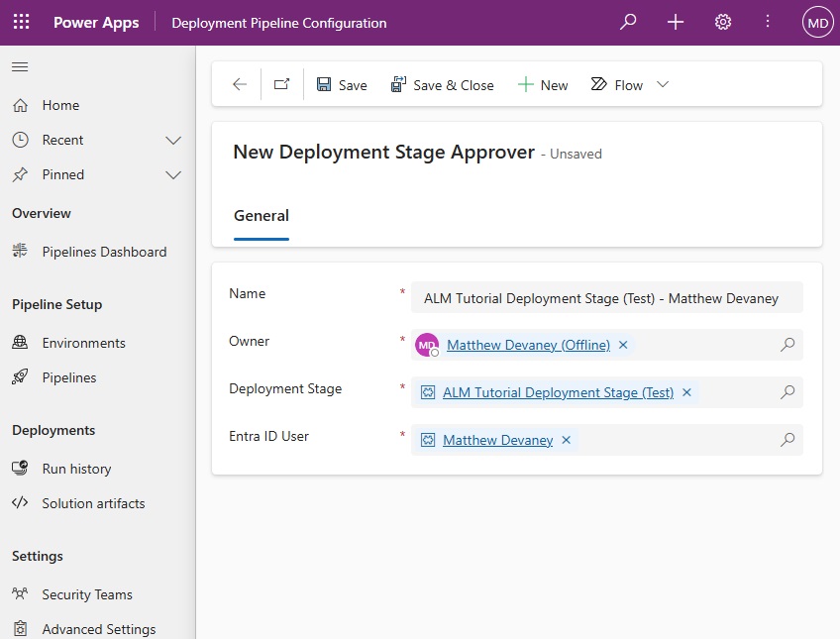Open the app launcher waffle icon
Viewport: 840px width, 639px height.
tap(21, 22)
